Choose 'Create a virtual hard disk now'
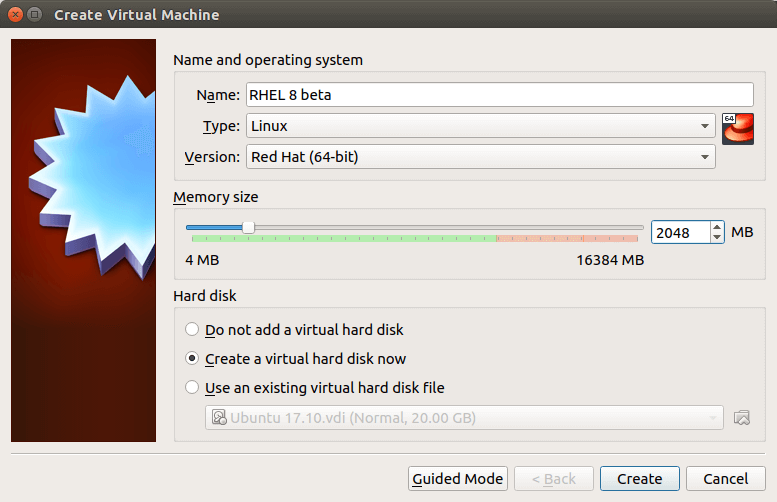777x502 pixels. point(192,358)
